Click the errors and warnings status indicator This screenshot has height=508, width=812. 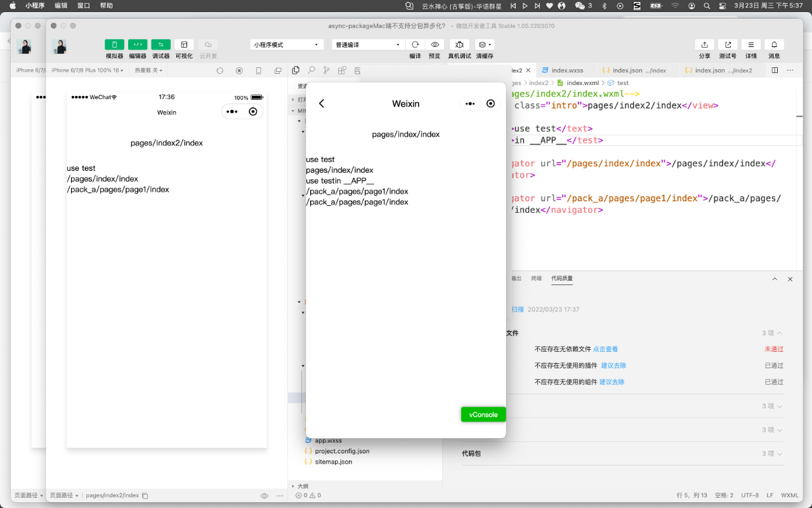[308, 495]
